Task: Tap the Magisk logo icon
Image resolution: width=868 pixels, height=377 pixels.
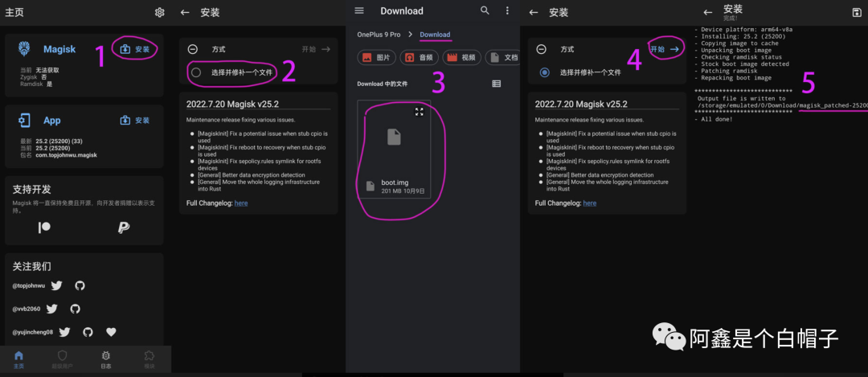Action: (x=24, y=49)
